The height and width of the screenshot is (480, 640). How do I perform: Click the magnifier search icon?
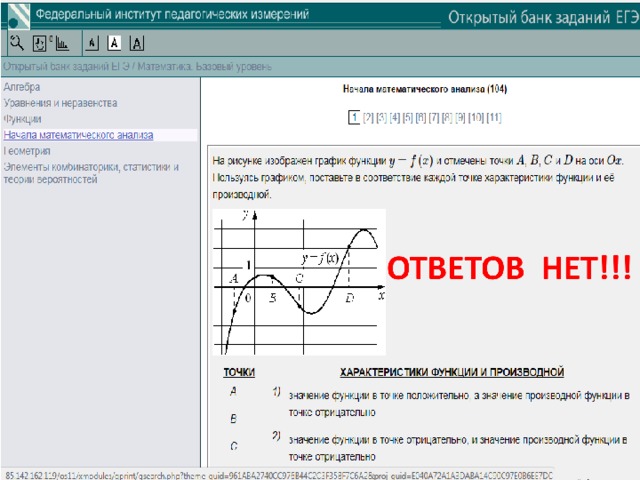click(17, 43)
